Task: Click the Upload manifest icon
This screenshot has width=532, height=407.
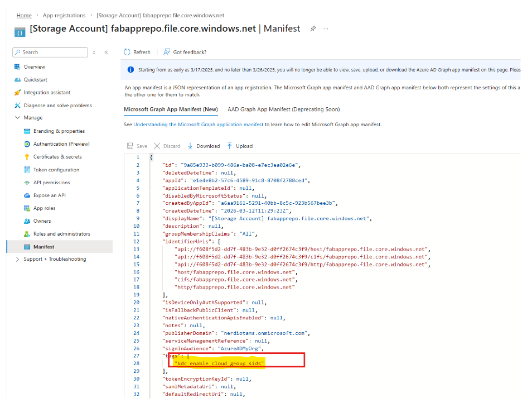Action: (229, 146)
